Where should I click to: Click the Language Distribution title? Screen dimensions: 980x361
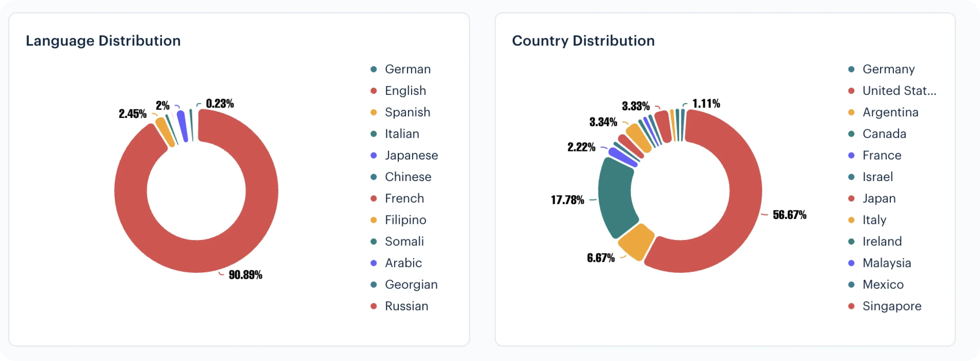click(103, 41)
